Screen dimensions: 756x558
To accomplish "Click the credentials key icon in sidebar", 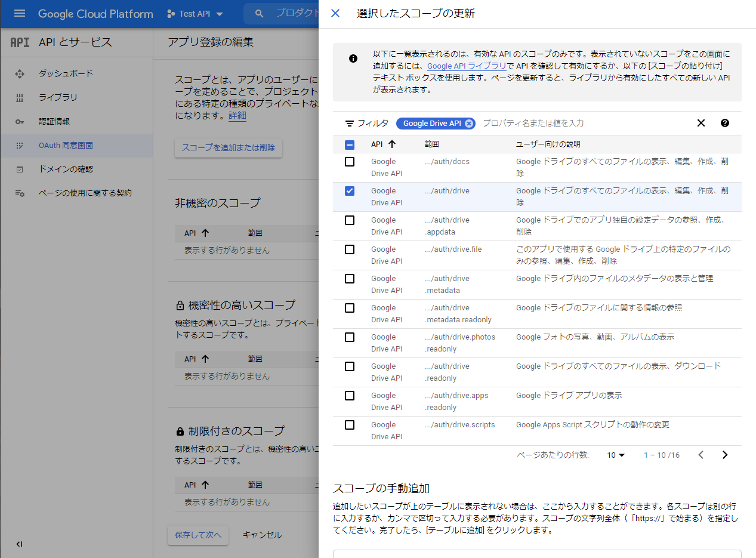I will coord(20,121).
